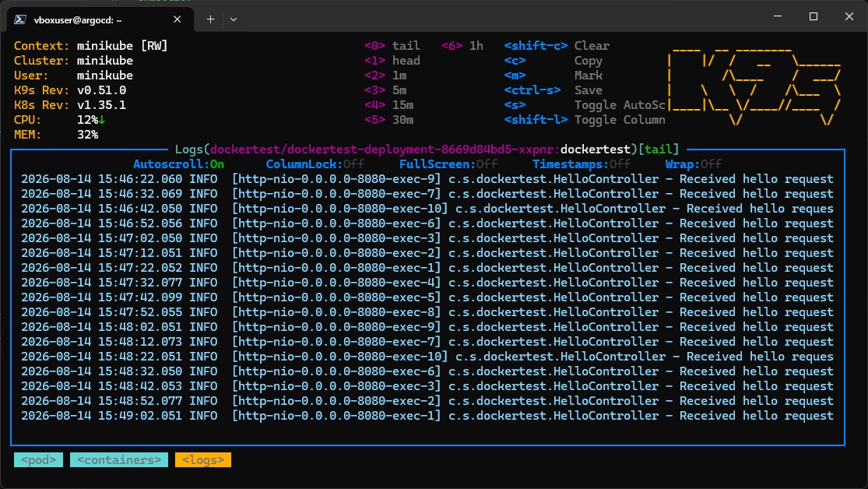The image size is (868, 489).
Task: Click the <ctrl-s> Save shortcut
Action: (553, 90)
